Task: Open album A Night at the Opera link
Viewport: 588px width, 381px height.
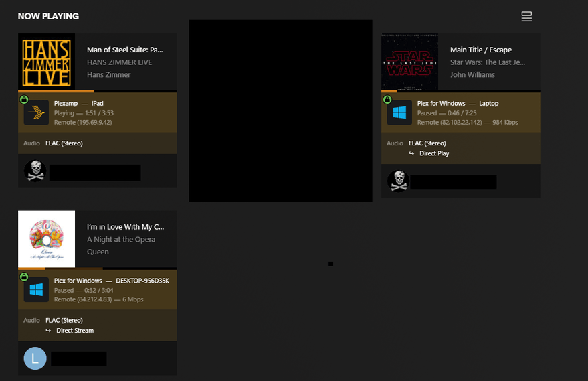Action: 121,240
